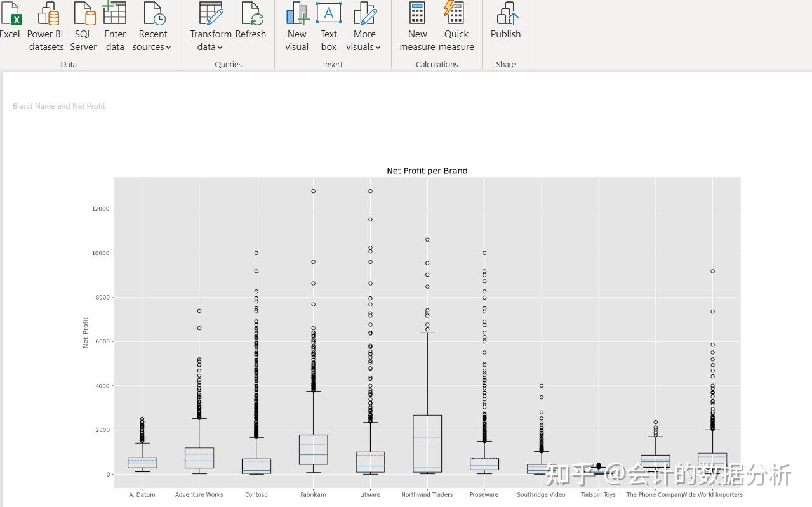Click the Fabrikam box plot box
The width and height of the screenshot is (812, 507).
(313, 450)
